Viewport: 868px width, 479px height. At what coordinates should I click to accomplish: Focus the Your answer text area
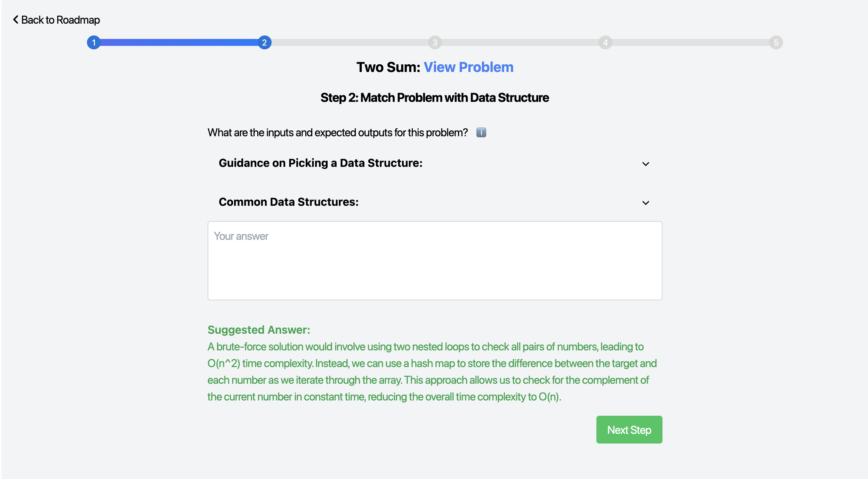coord(435,261)
